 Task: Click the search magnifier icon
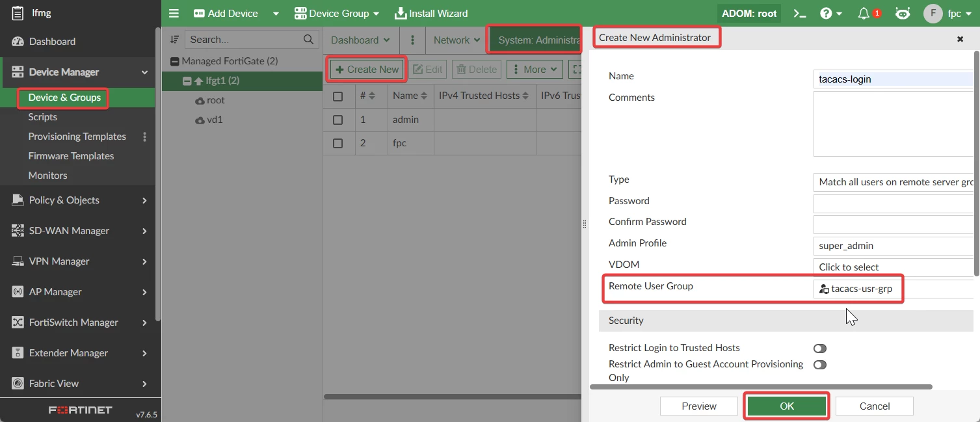(x=309, y=40)
